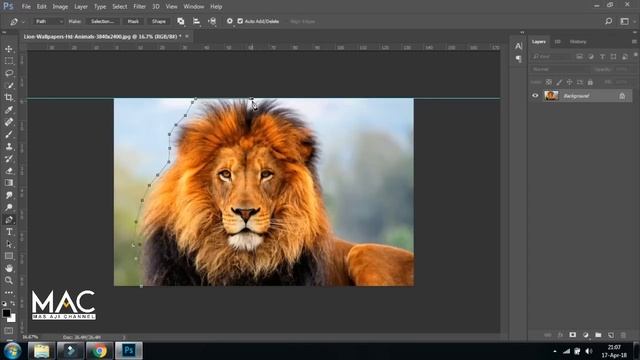Open the Character panel icon
640x360 pixels.
tap(518, 46)
